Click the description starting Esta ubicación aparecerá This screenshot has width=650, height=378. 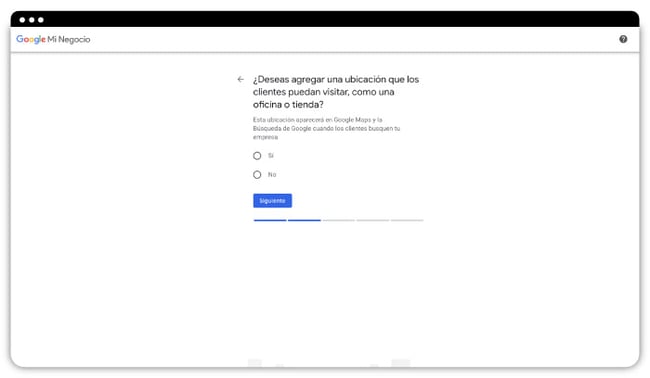pos(327,128)
